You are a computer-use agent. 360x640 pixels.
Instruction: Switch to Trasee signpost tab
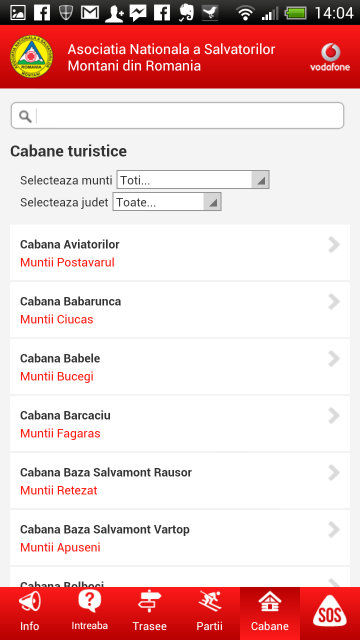coord(149,613)
